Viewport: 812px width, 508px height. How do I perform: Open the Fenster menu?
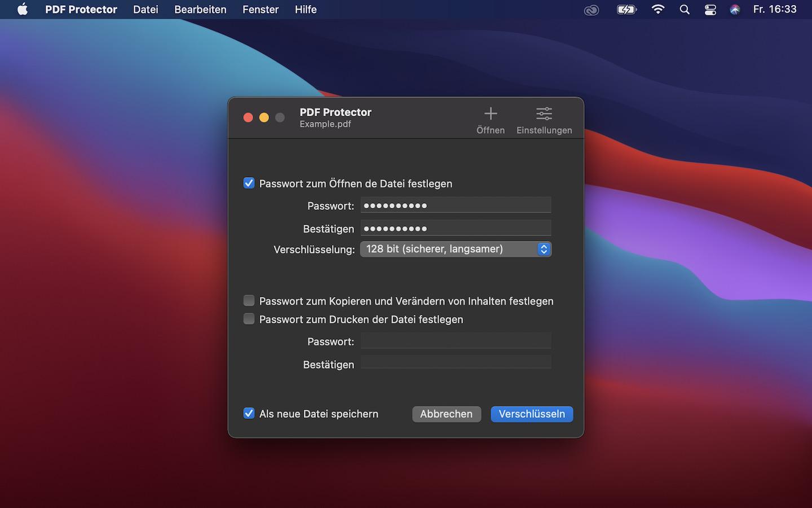click(261, 10)
